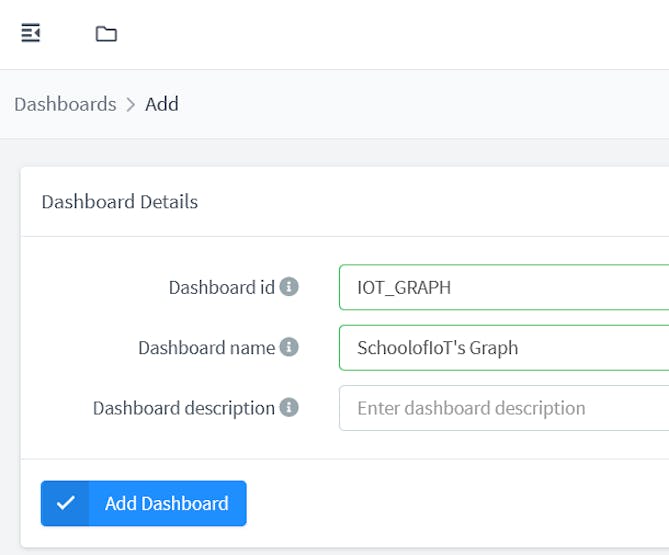Click the info icon beside Dashboard description
669x555 pixels.
pos(289,407)
